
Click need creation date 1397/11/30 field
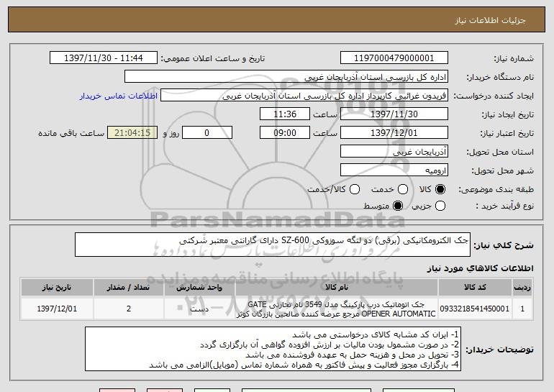394,114
